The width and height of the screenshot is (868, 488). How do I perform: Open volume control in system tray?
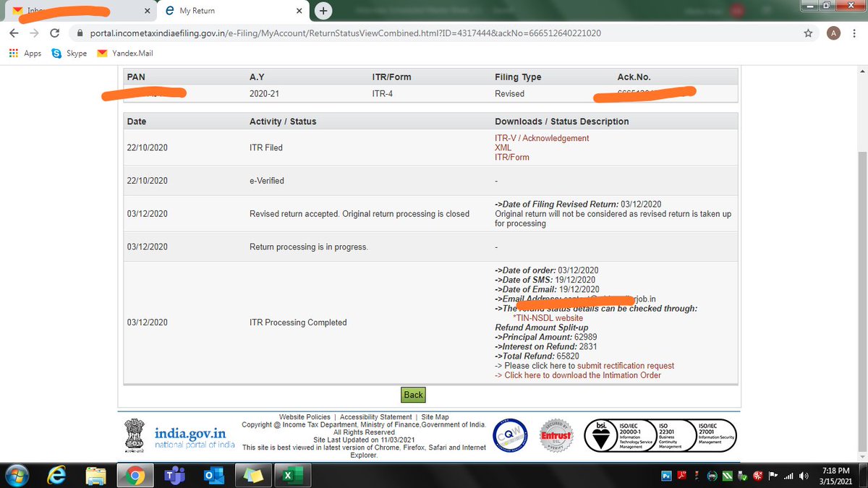tap(804, 476)
